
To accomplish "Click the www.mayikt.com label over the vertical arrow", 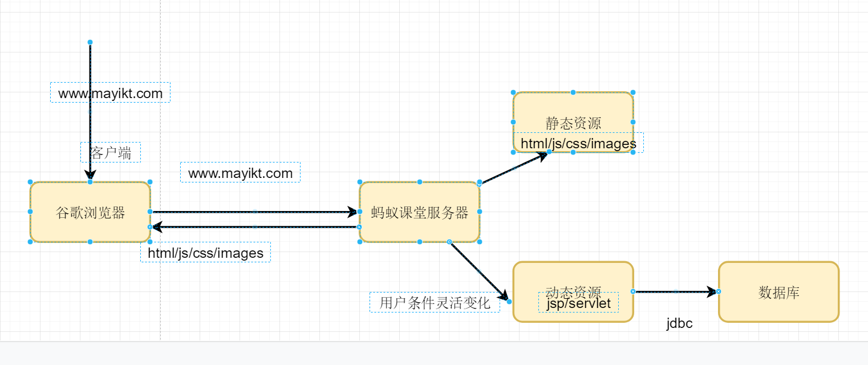I will tap(110, 92).
